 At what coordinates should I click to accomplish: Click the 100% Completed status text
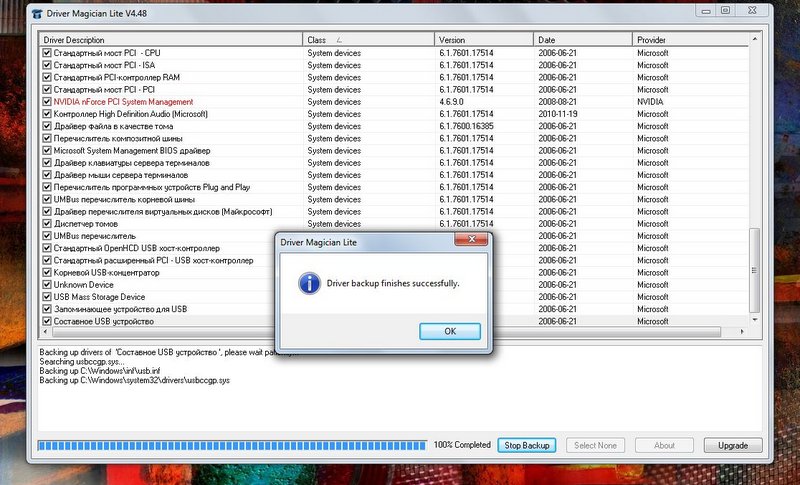click(x=462, y=445)
